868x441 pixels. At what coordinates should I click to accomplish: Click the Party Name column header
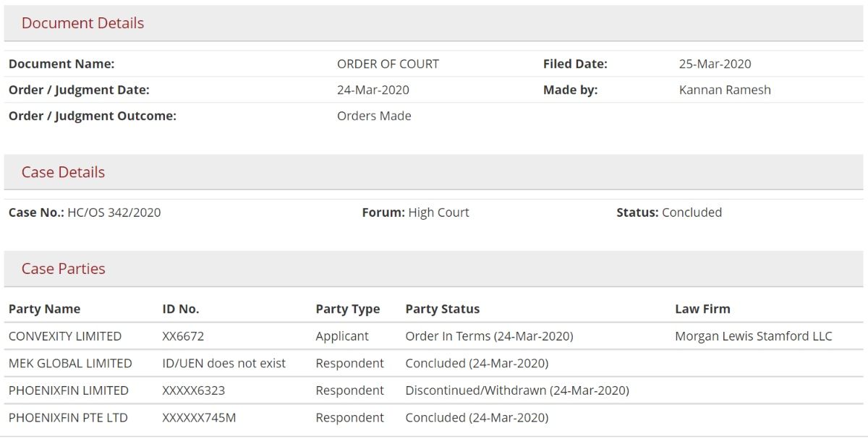(44, 309)
